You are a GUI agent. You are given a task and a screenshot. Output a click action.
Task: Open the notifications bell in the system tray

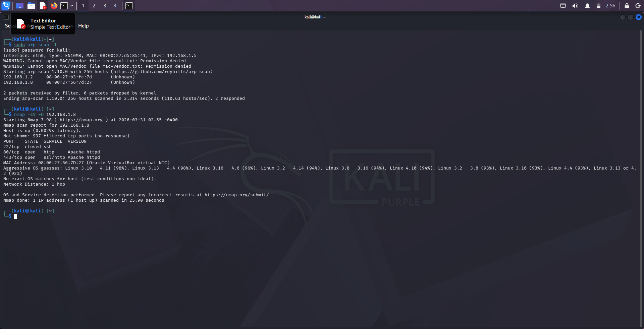coord(587,6)
